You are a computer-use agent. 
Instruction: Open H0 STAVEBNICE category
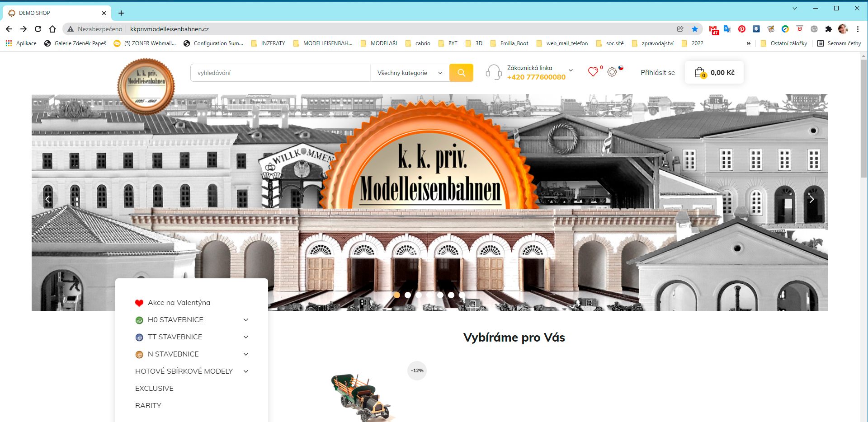[175, 320]
